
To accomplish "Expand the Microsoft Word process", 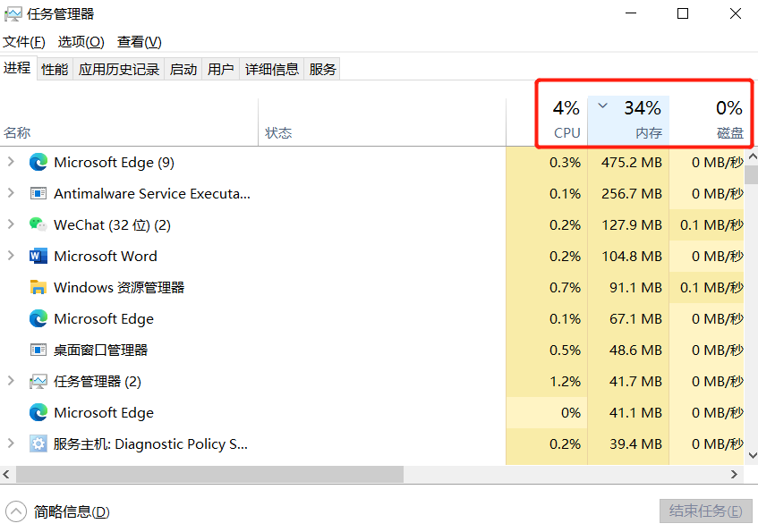I will click(x=11, y=256).
